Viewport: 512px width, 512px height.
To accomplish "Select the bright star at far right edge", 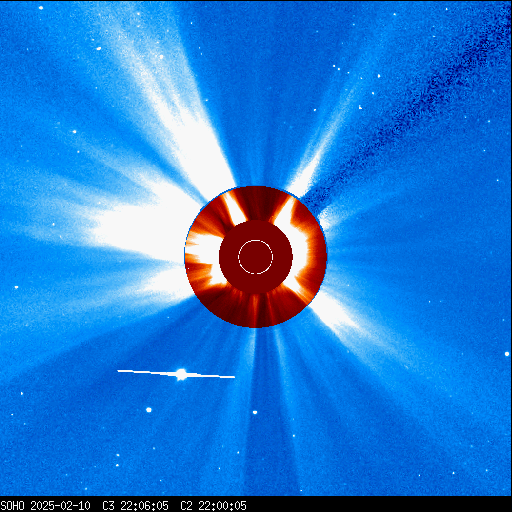I will [507, 354].
